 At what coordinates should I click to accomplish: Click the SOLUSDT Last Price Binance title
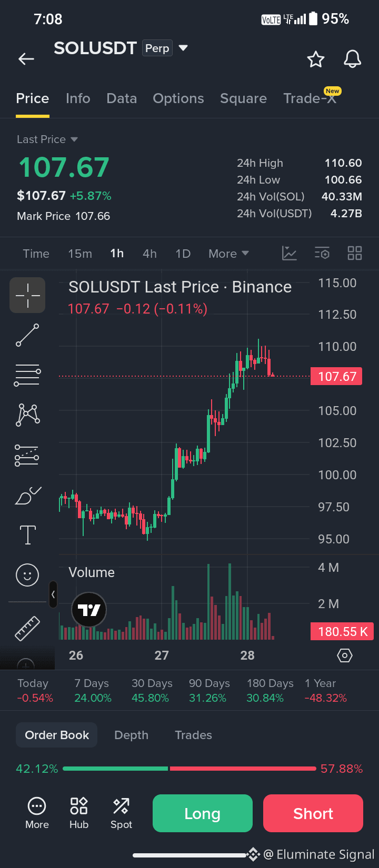coord(180,287)
